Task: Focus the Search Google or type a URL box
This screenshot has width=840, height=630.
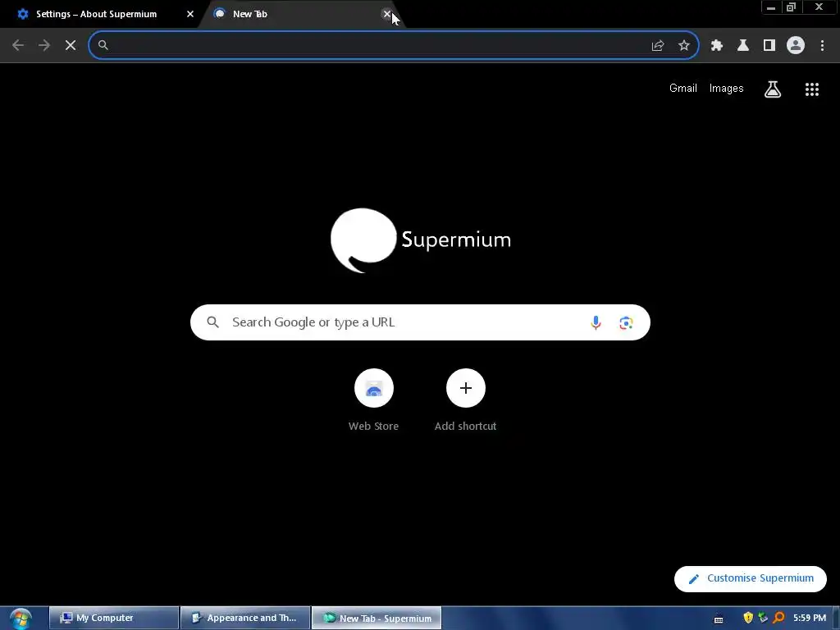Action: 420,322
